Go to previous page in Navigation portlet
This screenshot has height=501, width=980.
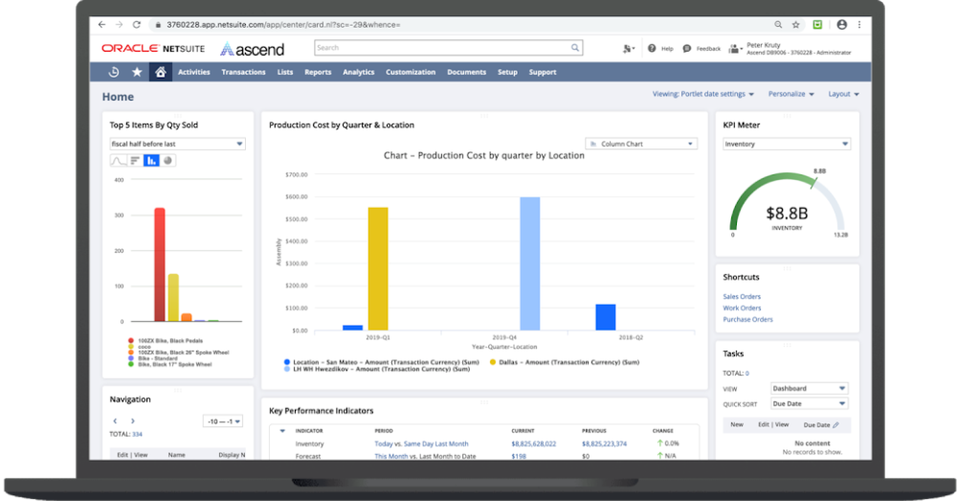coord(115,421)
